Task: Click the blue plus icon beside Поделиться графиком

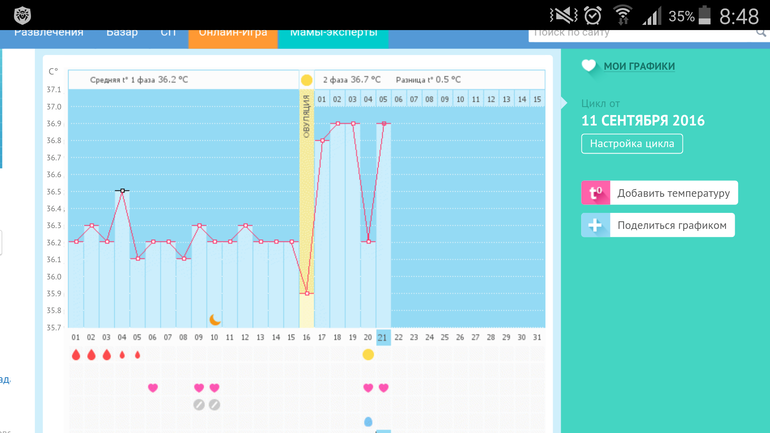Action: pyautogui.click(x=595, y=225)
